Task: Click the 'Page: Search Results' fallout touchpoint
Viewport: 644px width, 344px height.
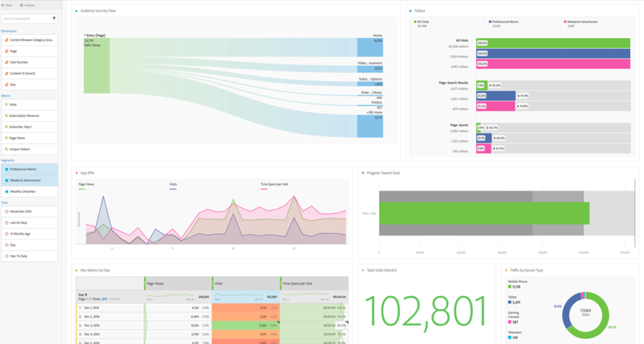Action: coord(453,83)
